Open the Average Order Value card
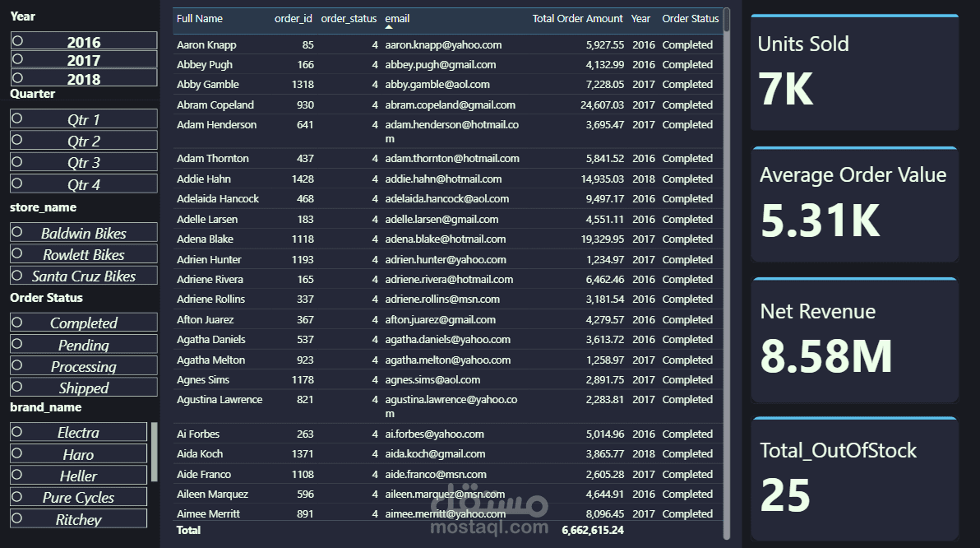Image resolution: width=980 pixels, height=548 pixels. (854, 204)
